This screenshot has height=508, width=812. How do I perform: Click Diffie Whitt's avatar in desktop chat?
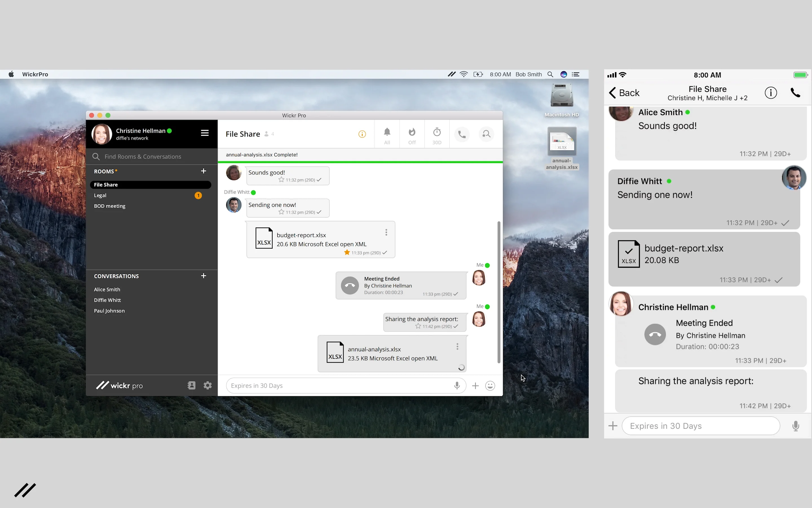pos(233,205)
